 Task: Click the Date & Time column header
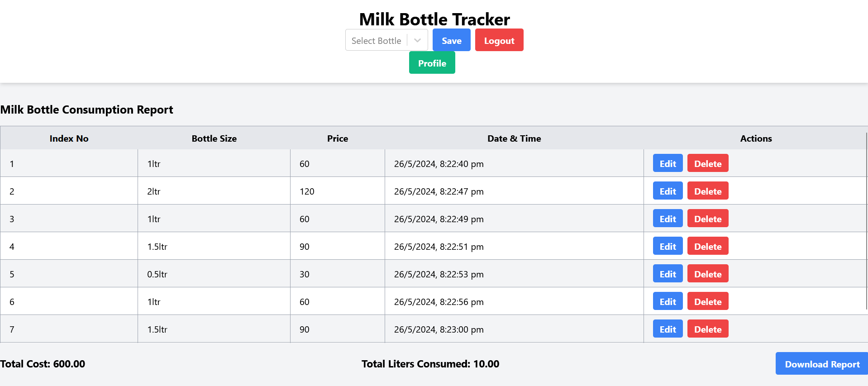point(514,138)
